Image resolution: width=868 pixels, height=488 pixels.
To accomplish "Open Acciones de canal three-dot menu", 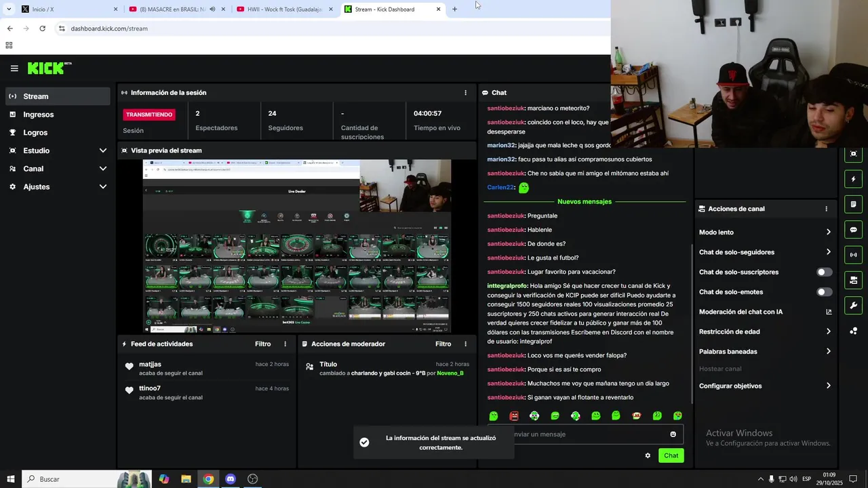I will click(826, 209).
